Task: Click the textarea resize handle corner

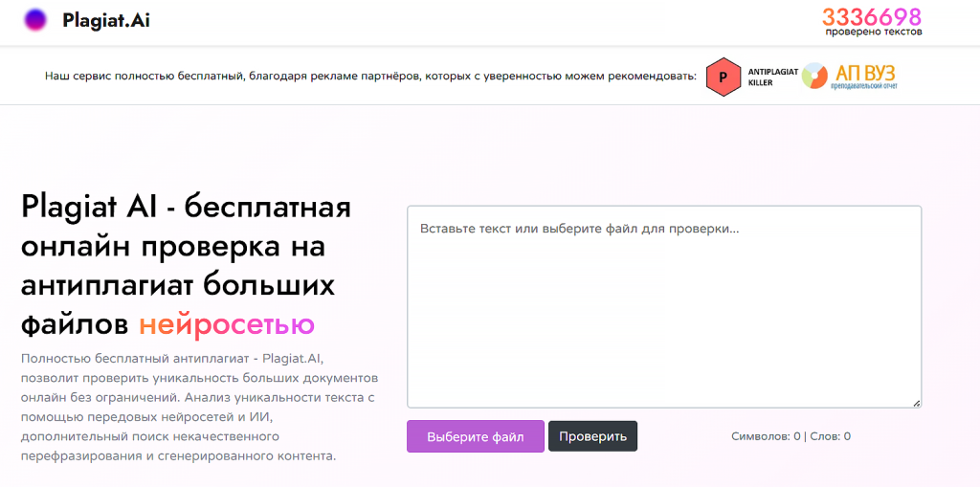Action: pyautogui.click(x=916, y=403)
